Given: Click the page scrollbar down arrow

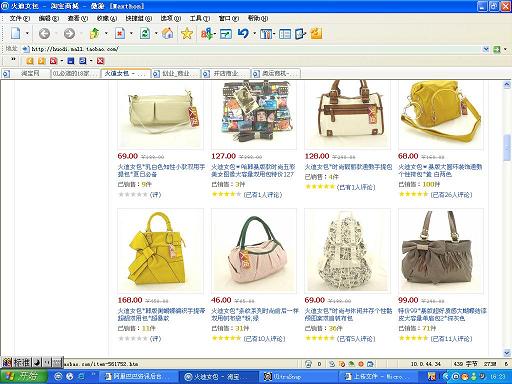Looking at the screenshot, I should point(507,353).
